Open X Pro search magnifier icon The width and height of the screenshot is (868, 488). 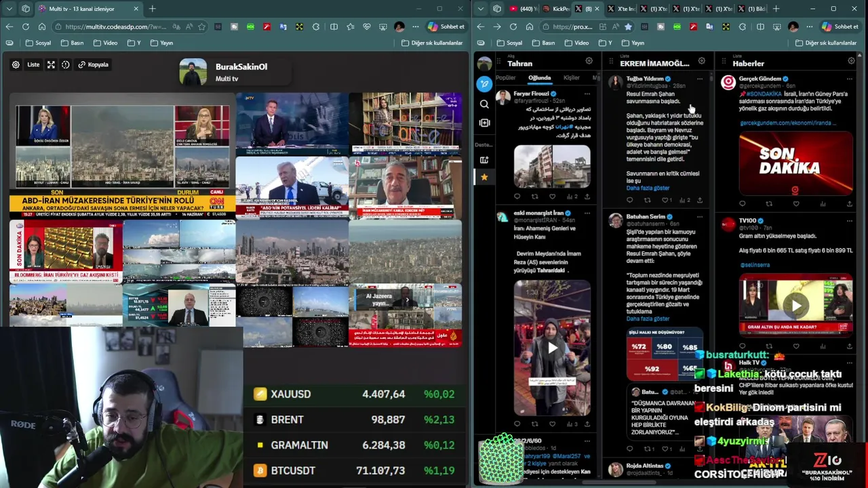484,104
